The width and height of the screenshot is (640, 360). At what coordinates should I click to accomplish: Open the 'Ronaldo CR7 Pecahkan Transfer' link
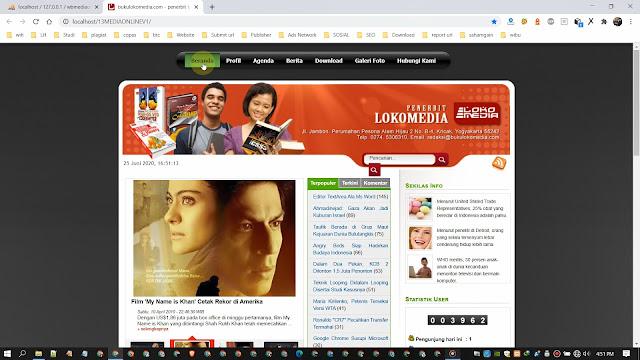point(350,323)
